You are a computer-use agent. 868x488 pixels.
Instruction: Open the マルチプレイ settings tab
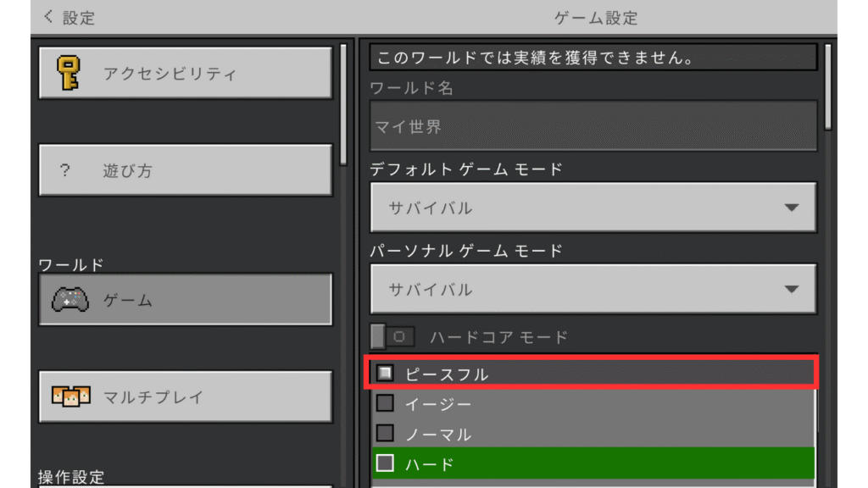point(186,396)
